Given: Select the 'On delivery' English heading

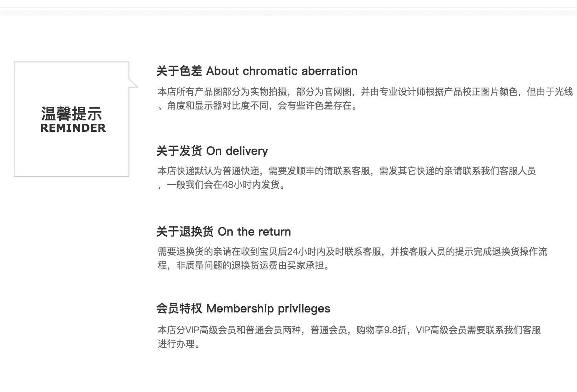Looking at the screenshot, I should coord(237,151).
